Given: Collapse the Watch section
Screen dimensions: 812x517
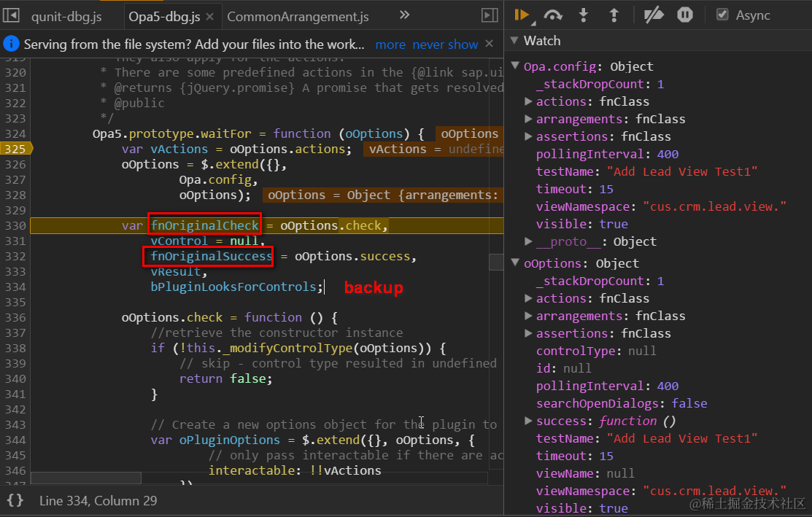Looking at the screenshot, I should tap(514, 40).
